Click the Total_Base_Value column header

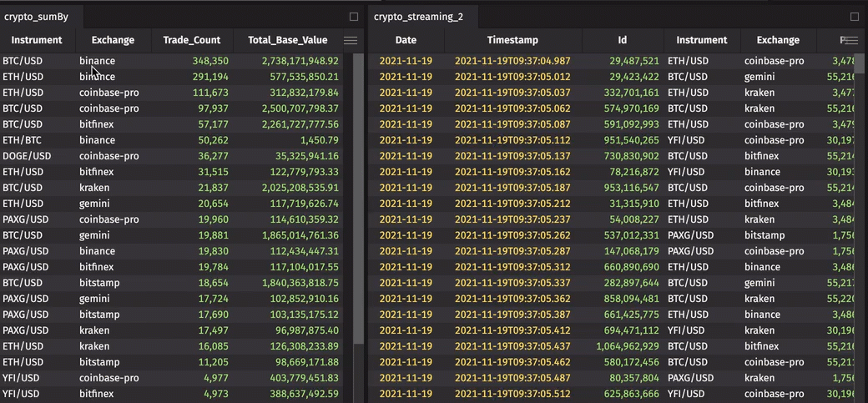pos(288,40)
